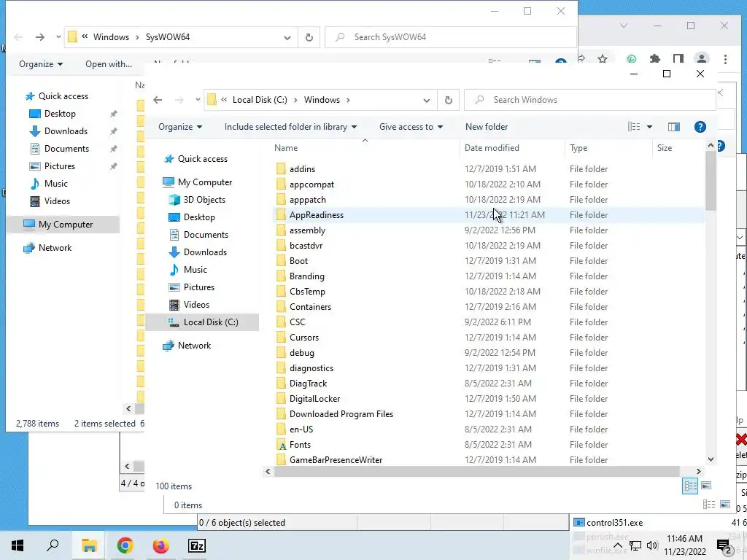Click Open with... in SysWOW64 toolbar
Image resolution: width=747 pixels, height=560 pixels.
click(109, 64)
